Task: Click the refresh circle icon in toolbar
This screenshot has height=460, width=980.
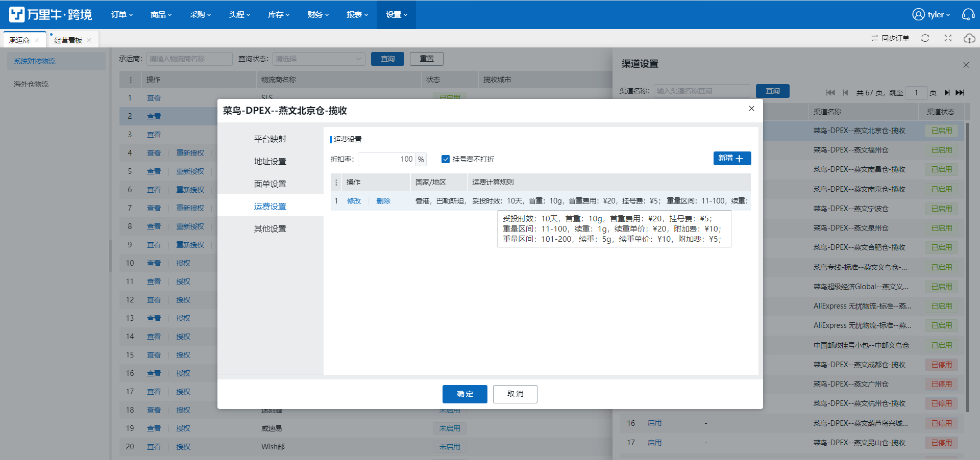Action: pos(925,38)
